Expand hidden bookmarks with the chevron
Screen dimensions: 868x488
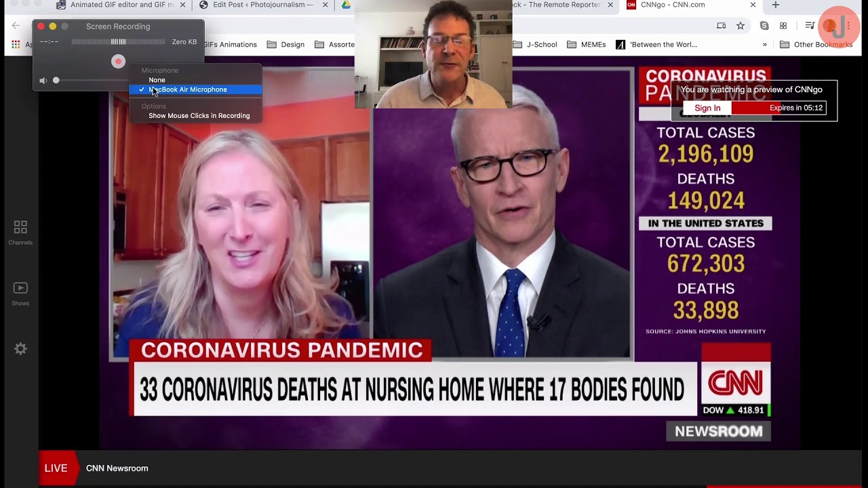pyautogui.click(x=765, y=45)
